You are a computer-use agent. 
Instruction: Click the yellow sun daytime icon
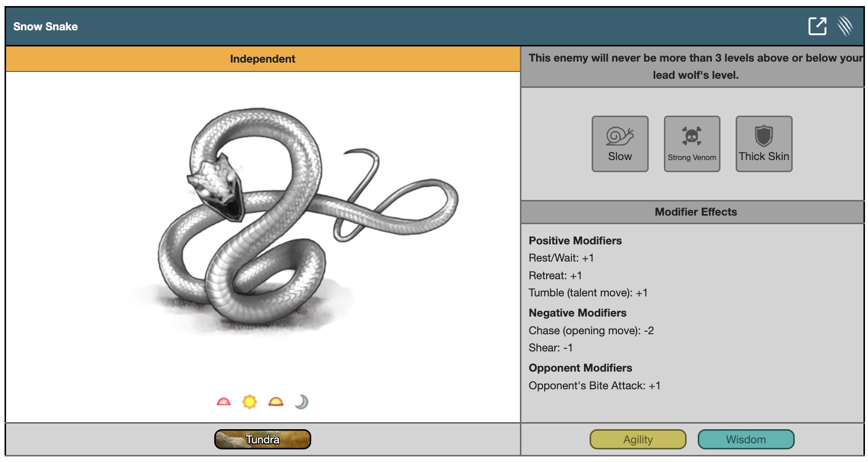[x=250, y=402]
